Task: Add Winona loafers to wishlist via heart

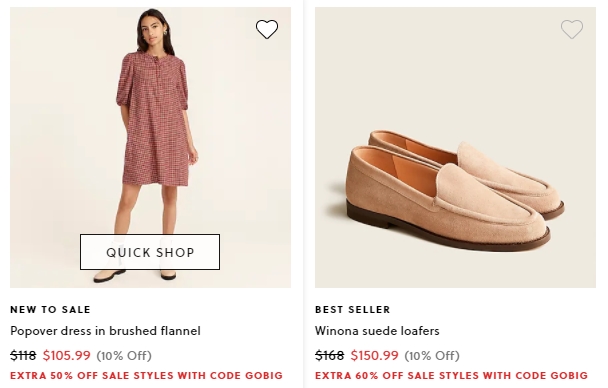Action: (x=572, y=29)
